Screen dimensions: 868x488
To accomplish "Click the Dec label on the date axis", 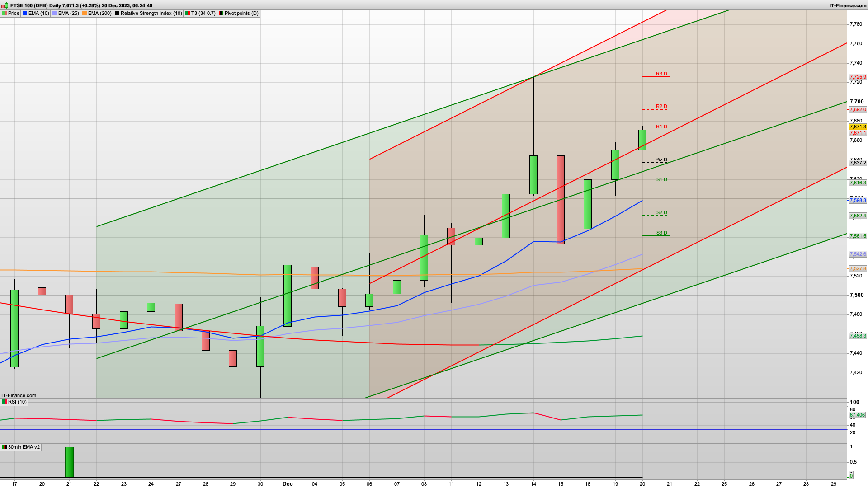I will coord(288,484).
